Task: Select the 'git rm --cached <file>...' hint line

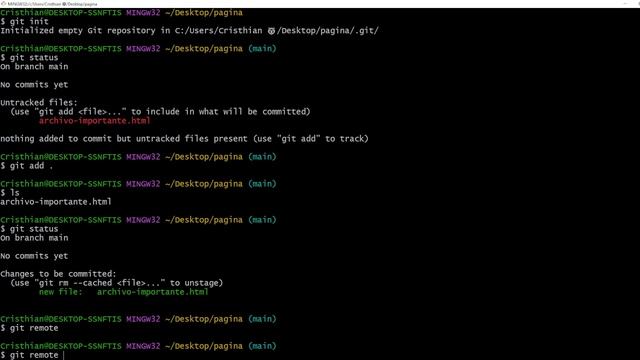Action: (117, 283)
